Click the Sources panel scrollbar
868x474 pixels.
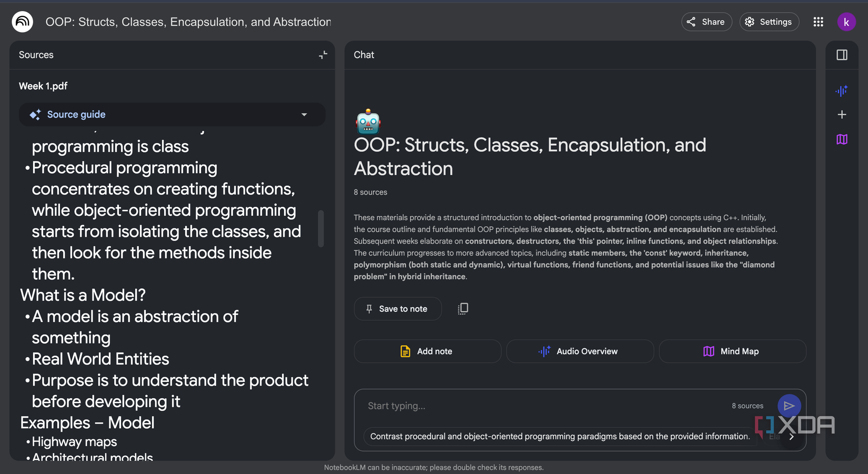coord(321,229)
